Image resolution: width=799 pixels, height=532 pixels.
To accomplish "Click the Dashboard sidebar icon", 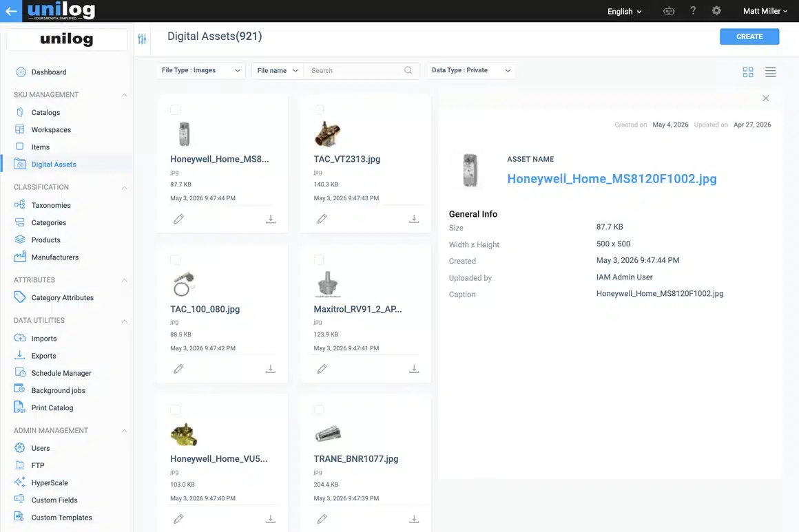I will (x=21, y=72).
